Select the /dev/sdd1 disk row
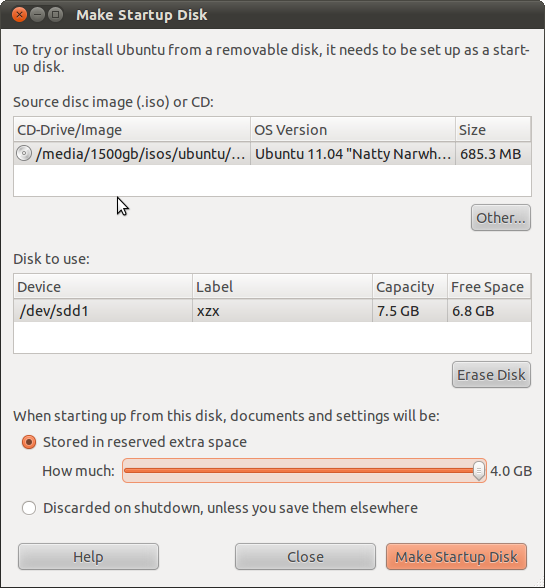The width and height of the screenshot is (545, 588). tap(272, 311)
